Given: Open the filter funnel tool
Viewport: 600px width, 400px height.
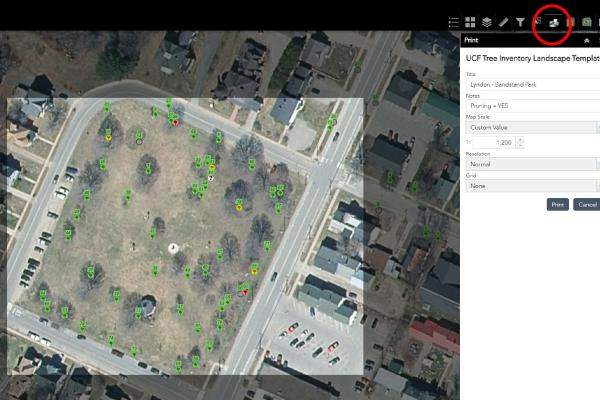Looking at the screenshot, I should (x=520, y=21).
